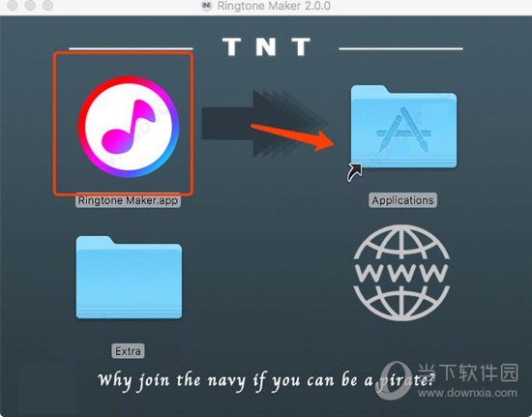Click the Extra folder name label
This screenshot has height=417, width=532.
tap(128, 351)
